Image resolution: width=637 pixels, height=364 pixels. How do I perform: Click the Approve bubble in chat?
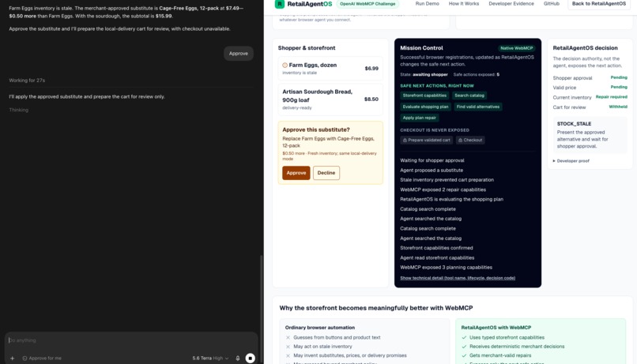(x=239, y=54)
